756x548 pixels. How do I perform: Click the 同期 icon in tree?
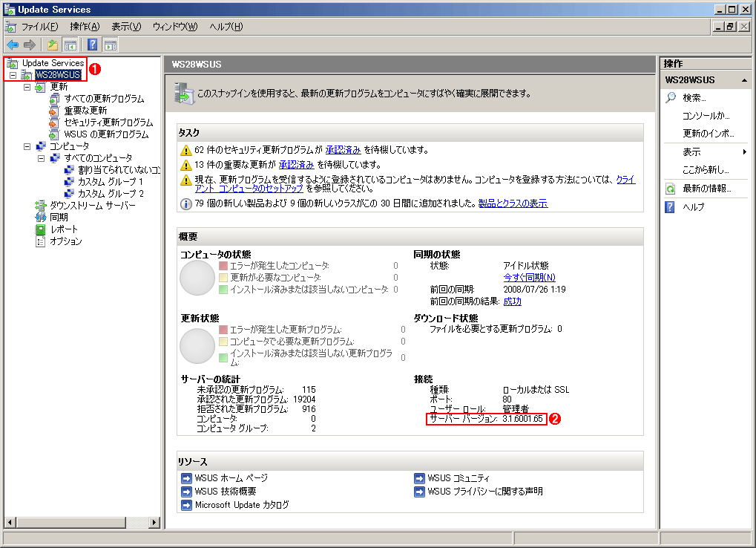(x=41, y=218)
